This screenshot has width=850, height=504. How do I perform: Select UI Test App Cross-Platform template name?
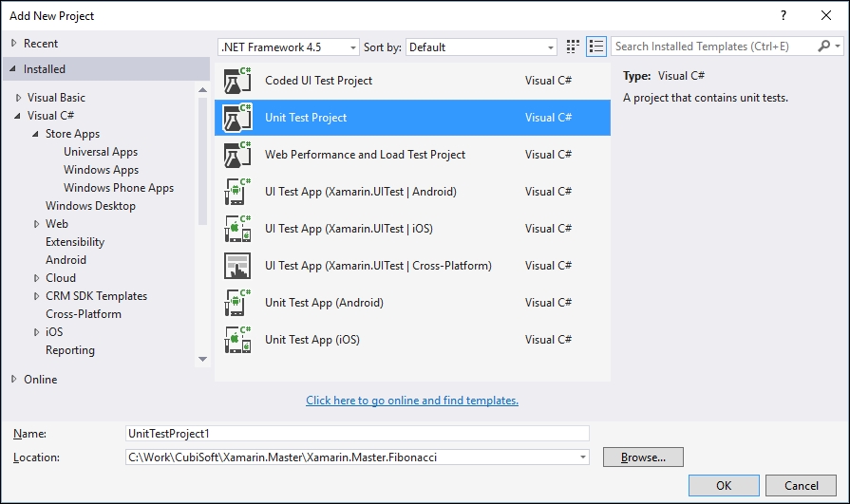378,266
